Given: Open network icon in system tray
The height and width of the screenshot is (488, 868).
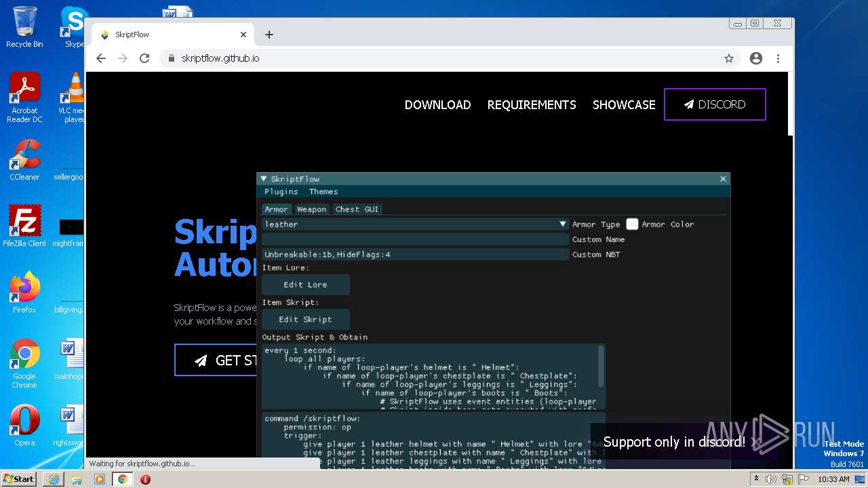Looking at the screenshot, I should click(x=787, y=479).
